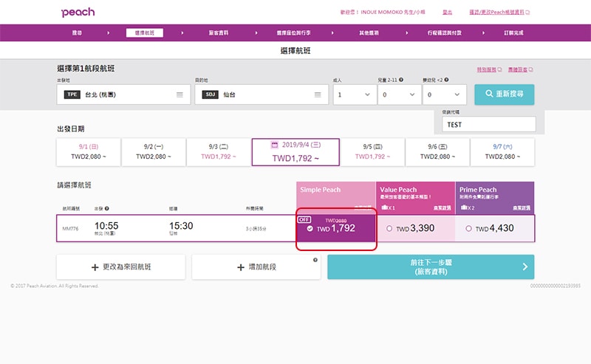
Task: Open the children 2-11 count dropdown
Action: [400, 95]
